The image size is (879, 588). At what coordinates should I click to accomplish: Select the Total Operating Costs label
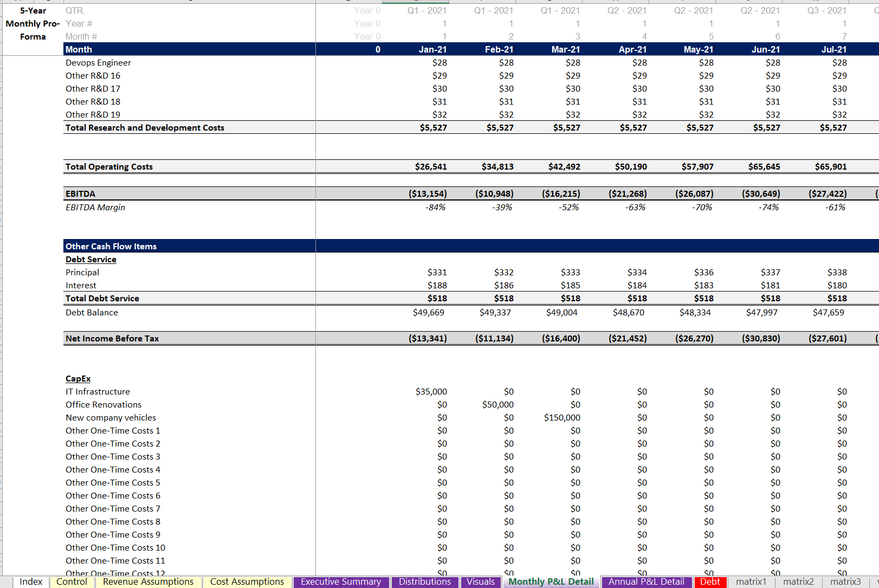[109, 167]
